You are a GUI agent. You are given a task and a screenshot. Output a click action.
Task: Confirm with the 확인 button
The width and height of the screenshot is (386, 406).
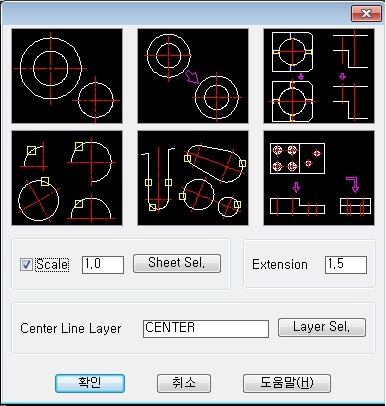[x=90, y=383]
